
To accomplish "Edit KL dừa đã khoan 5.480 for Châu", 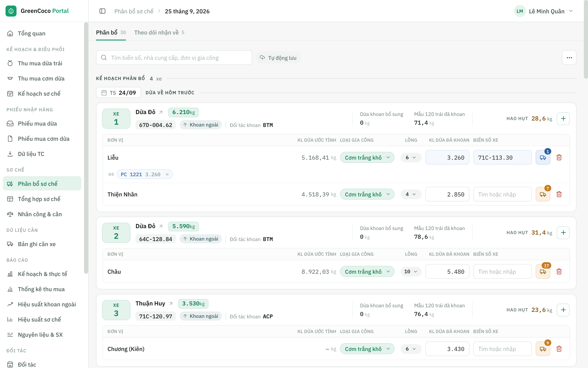I will [x=447, y=272].
